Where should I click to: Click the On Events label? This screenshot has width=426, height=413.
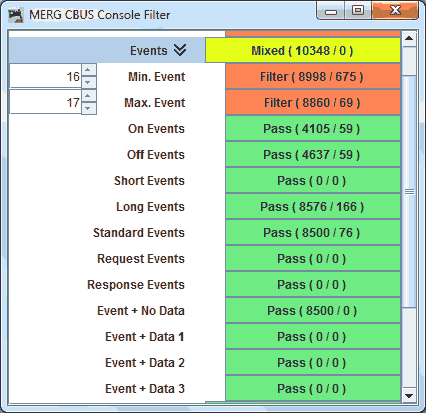click(x=156, y=129)
